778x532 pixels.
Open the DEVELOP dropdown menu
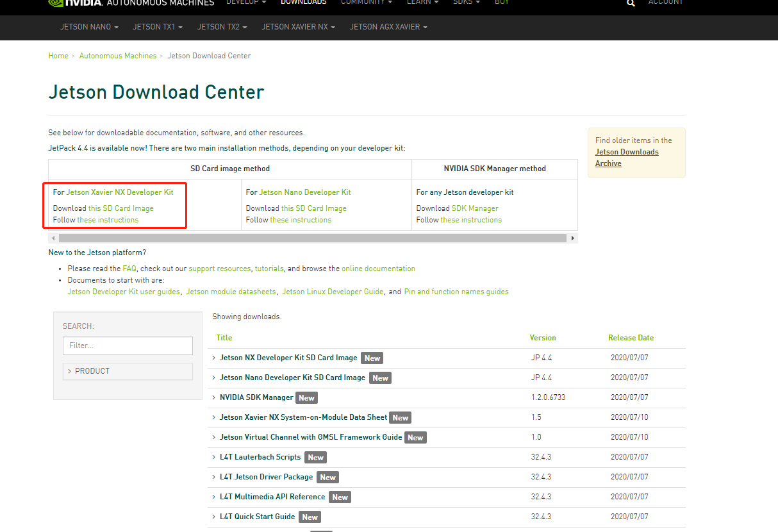tap(246, 3)
